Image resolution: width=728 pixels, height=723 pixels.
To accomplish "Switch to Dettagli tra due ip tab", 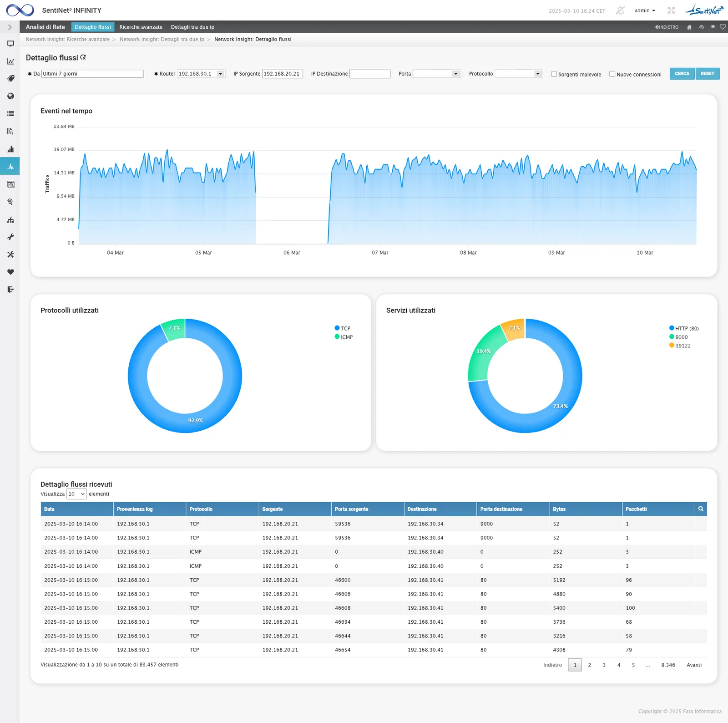I will tap(192, 27).
